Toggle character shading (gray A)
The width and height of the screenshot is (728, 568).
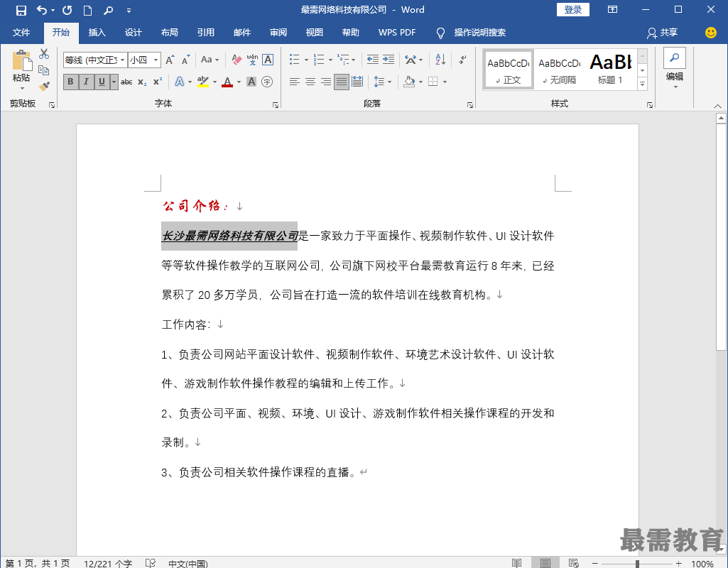[251, 82]
